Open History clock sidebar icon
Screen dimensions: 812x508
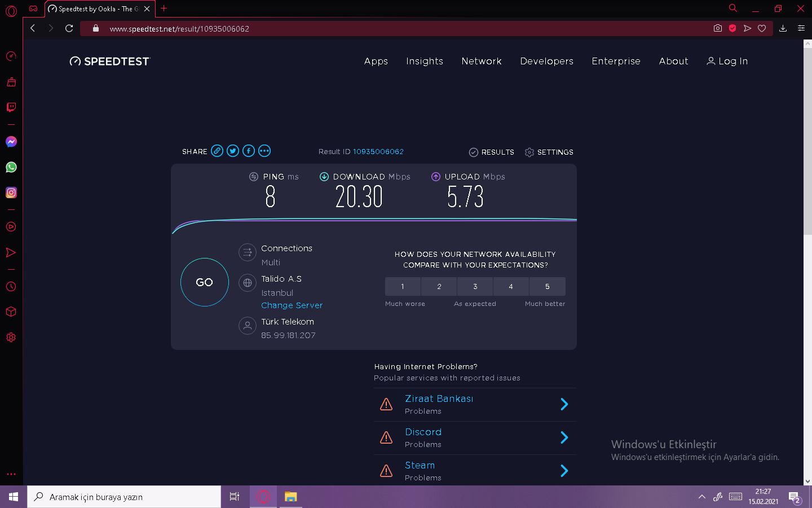[x=11, y=287]
